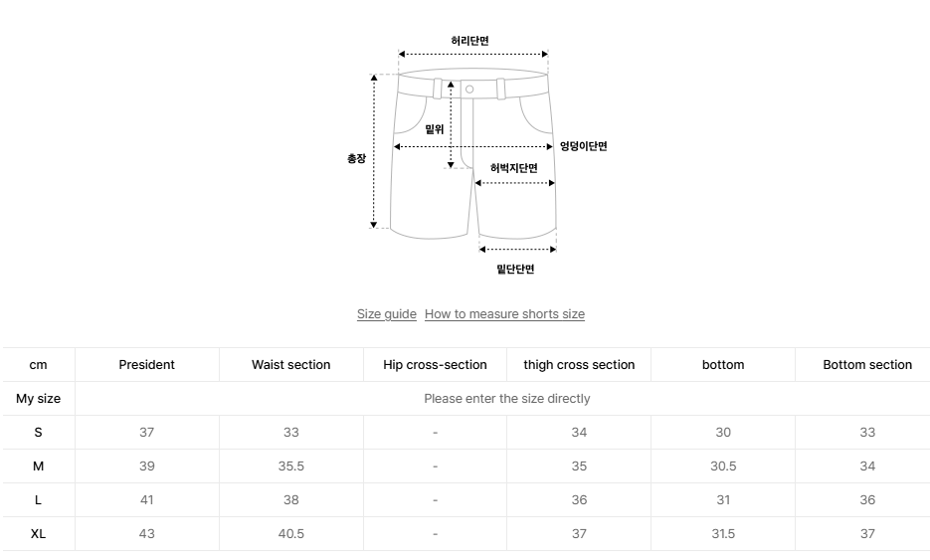Click the S size row label

click(x=38, y=433)
